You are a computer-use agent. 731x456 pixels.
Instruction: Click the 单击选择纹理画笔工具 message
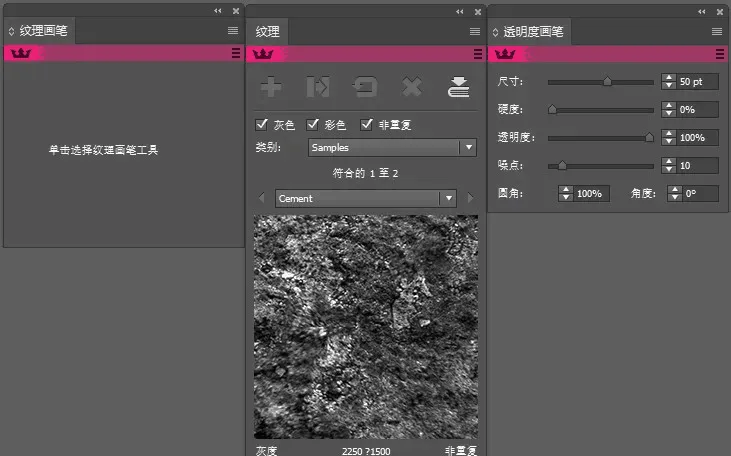103,150
